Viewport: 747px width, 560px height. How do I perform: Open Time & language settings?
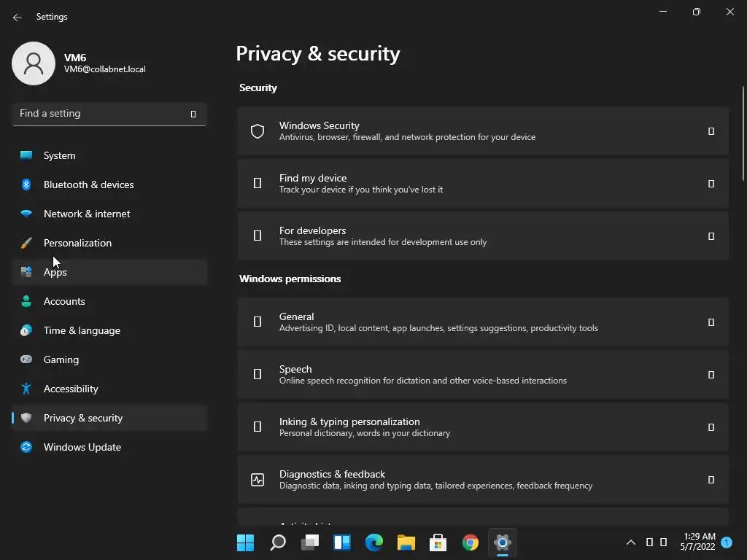pyautogui.click(x=109, y=330)
